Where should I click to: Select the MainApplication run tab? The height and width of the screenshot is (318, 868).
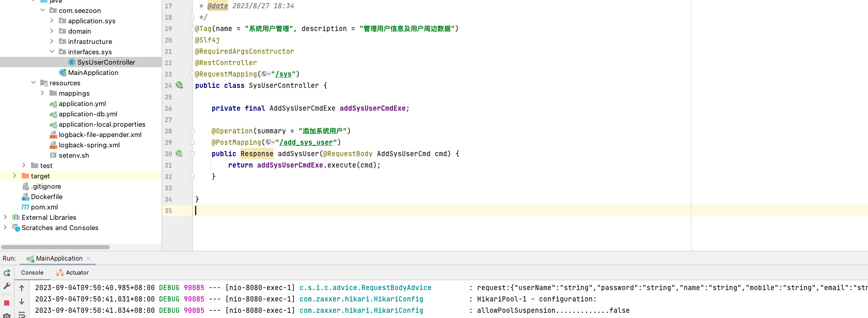tap(59, 259)
